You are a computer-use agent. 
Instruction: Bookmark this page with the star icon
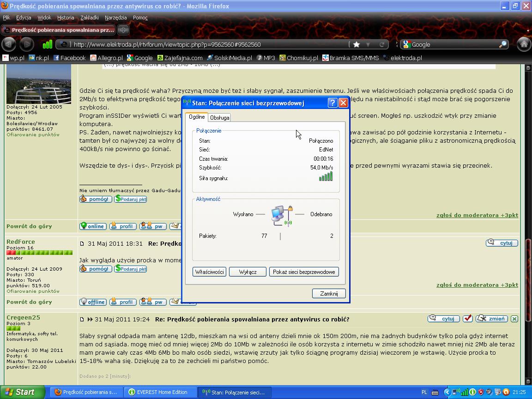tap(356, 44)
